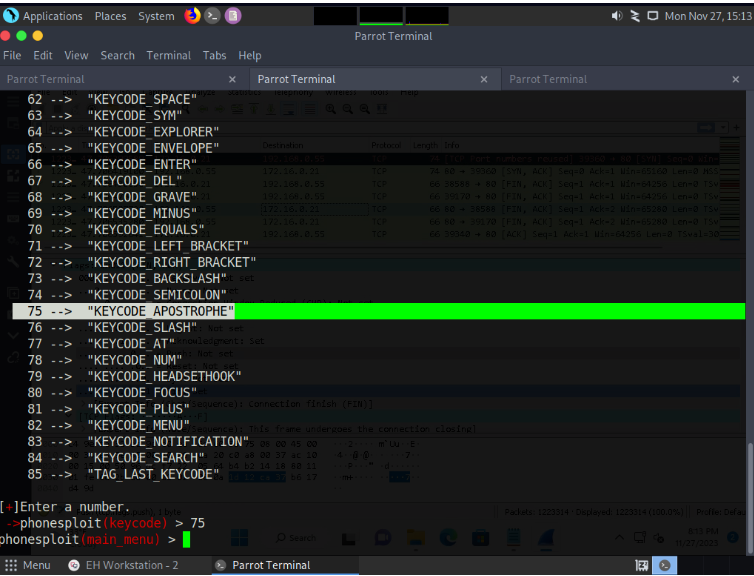Image resolution: width=754 pixels, height=576 pixels.
Task: Launch Firefox from the top panel
Action: pos(192,16)
